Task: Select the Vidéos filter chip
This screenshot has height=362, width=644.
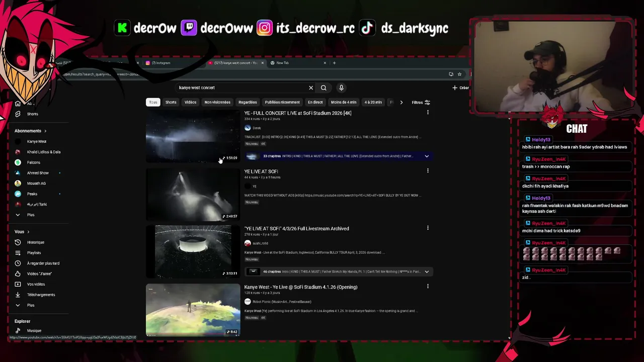Action: coord(190,102)
